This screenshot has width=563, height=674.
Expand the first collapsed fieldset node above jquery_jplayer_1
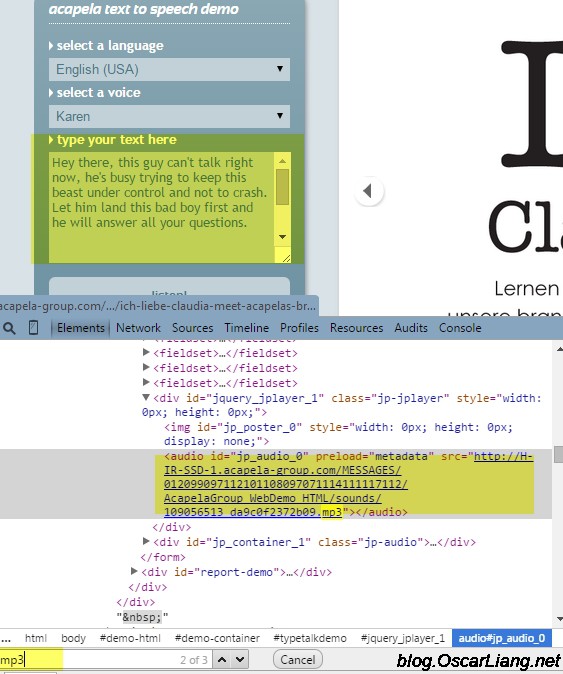[x=146, y=352]
